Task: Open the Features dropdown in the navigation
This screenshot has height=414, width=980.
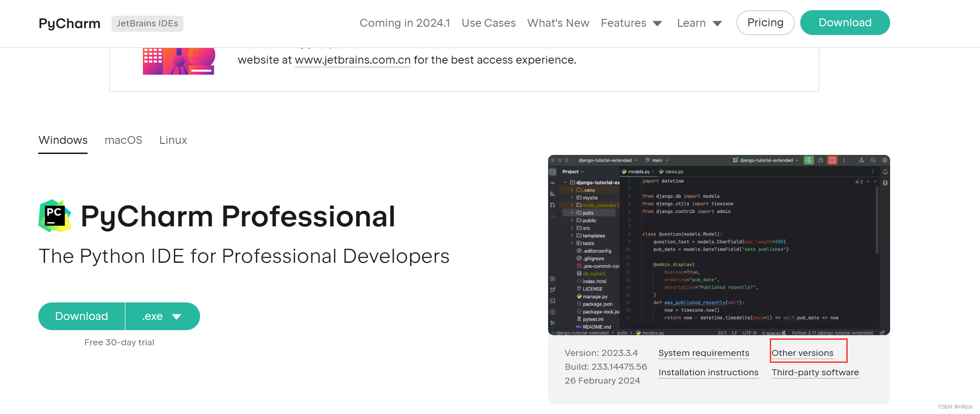Action: click(631, 23)
